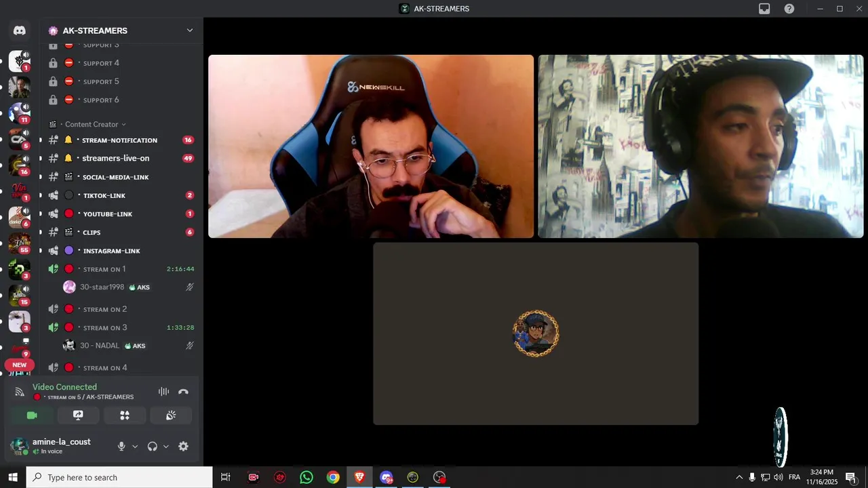Mute the microphone in user panel
This screenshot has width=868, height=488.
pos(121,446)
